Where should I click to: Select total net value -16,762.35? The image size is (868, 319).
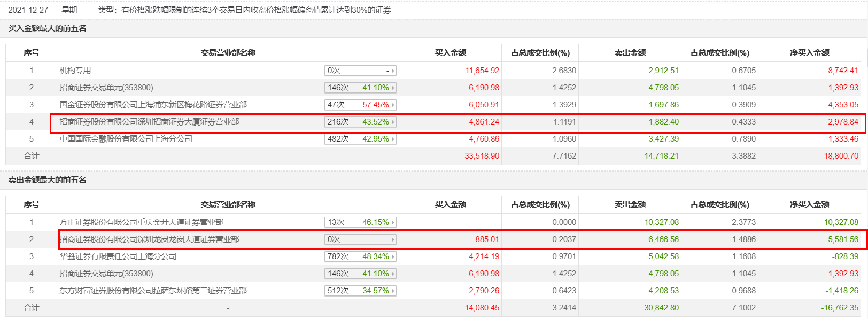[x=840, y=308]
